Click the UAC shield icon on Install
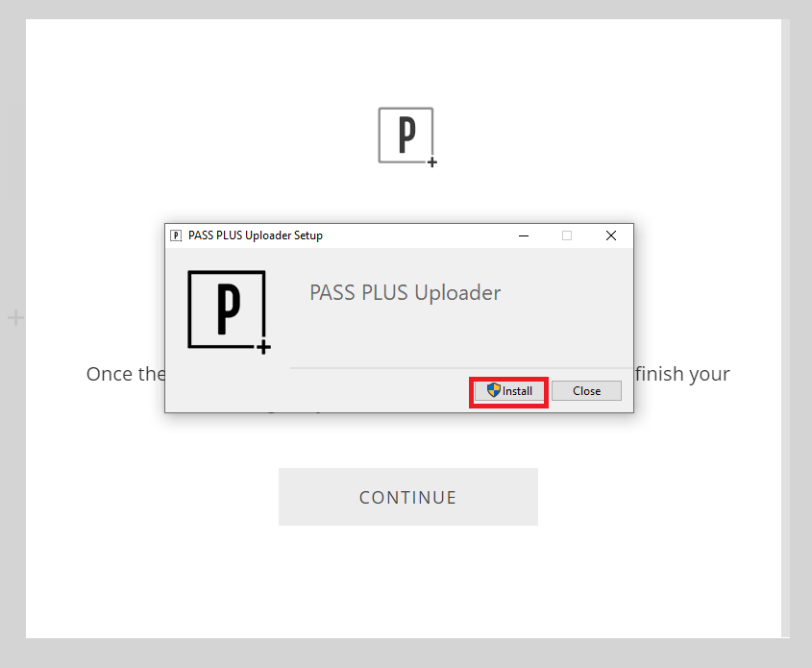The width and height of the screenshot is (812, 668). [494, 390]
